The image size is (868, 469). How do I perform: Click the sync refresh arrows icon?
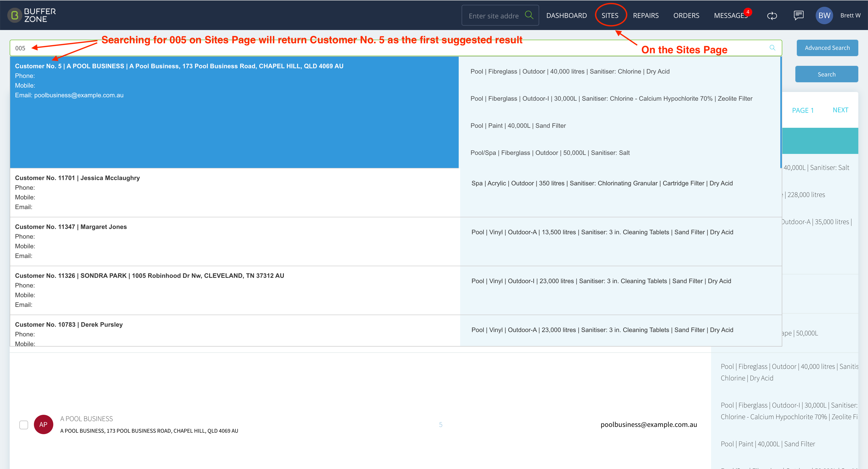pos(772,15)
